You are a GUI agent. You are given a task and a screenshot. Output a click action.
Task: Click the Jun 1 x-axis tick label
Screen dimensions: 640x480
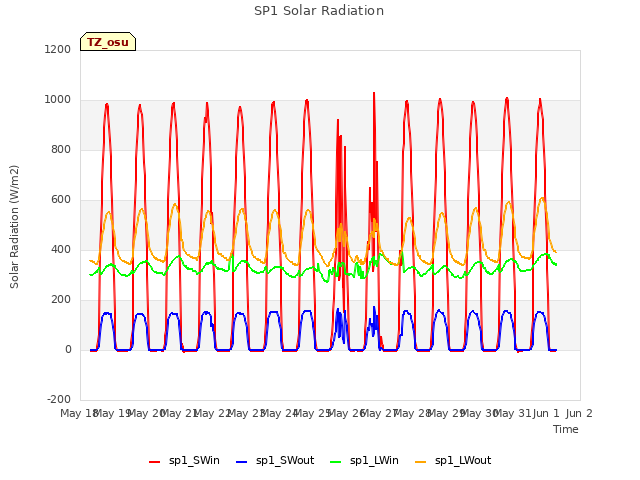click(546, 413)
